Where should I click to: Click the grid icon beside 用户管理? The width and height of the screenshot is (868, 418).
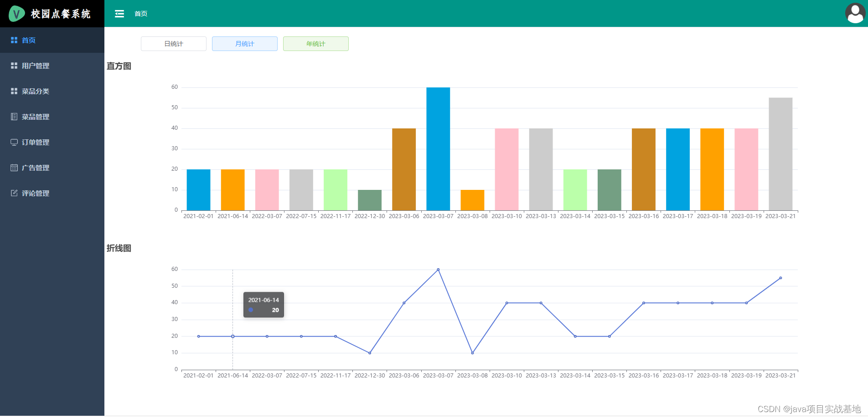click(x=14, y=66)
